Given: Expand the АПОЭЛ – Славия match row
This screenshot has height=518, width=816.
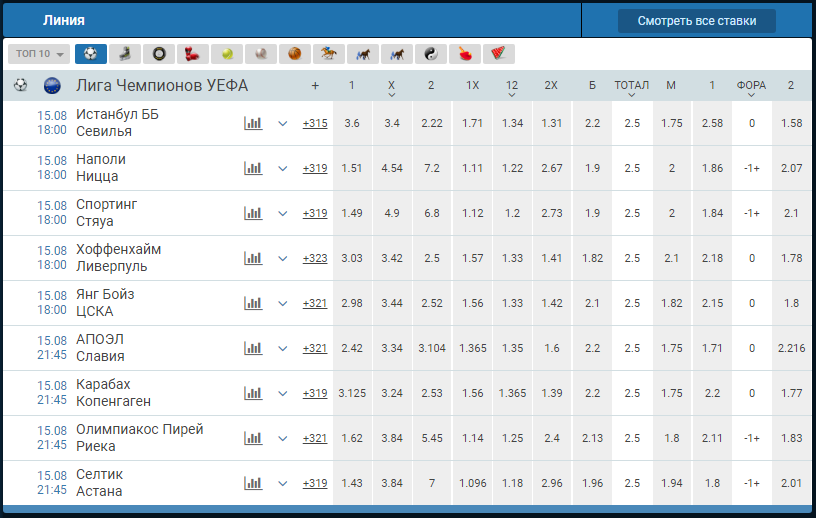Looking at the screenshot, I should click(283, 349).
